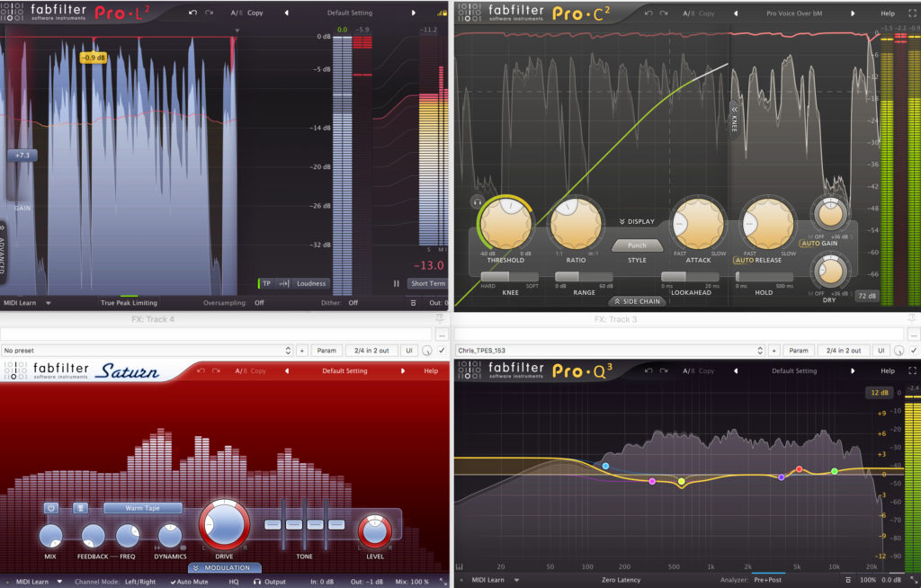
Task: Click the Lookahead slider in Pro-C 2
Action: pos(690,276)
